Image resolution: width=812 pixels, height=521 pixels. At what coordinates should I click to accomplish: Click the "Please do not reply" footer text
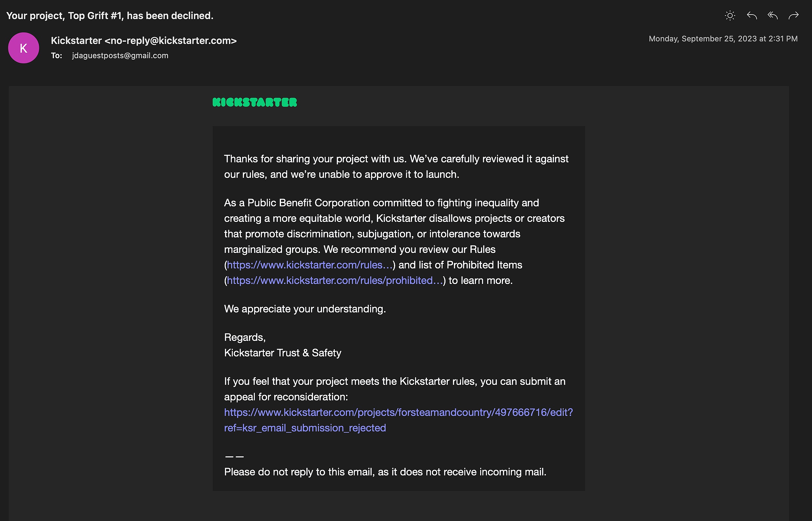click(x=385, y=472)
